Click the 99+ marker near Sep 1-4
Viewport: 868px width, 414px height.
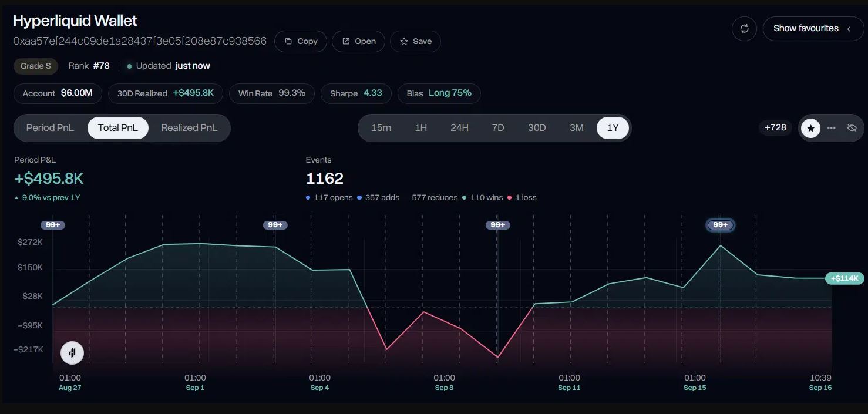point(275,225)
